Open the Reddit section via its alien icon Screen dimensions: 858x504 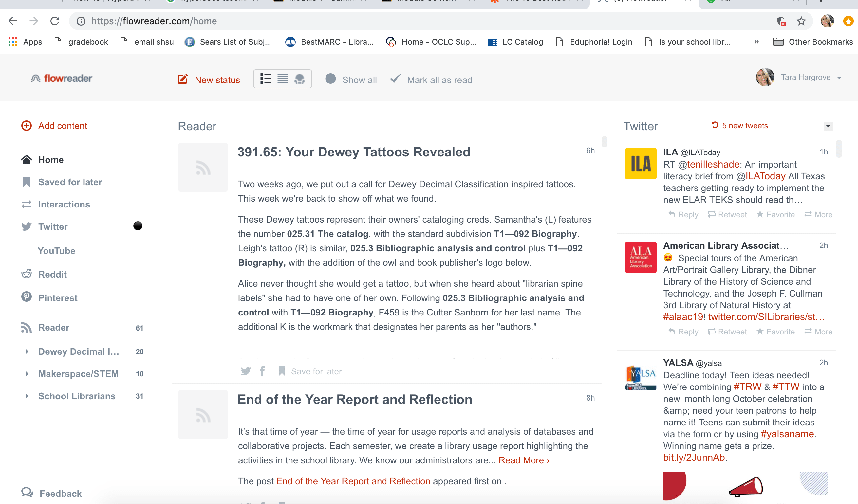tap(27, 274)
